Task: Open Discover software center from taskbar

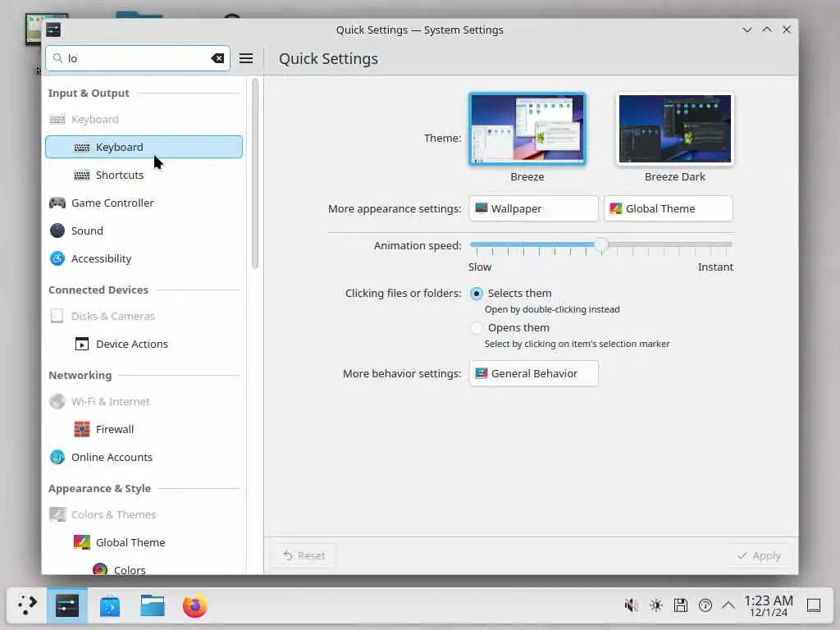Action: tap(110, 606)
